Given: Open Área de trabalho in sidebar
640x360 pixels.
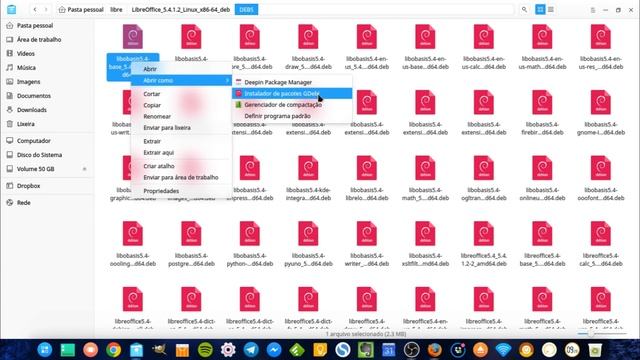Looking at the screenshot, I should pos(39,40).
